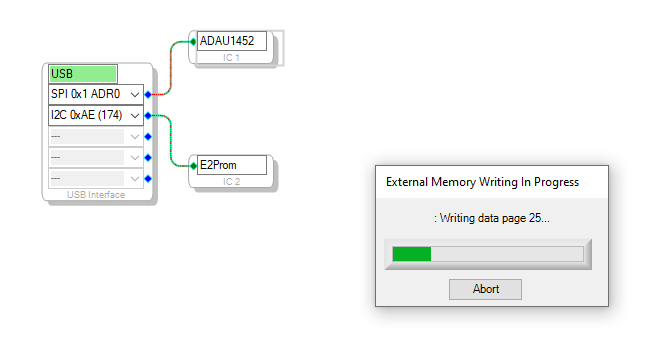Image resolution: width=653 pixels, height=361 pixels.
Task: Select the ADAU1452 name field
Action: (232, 41)
